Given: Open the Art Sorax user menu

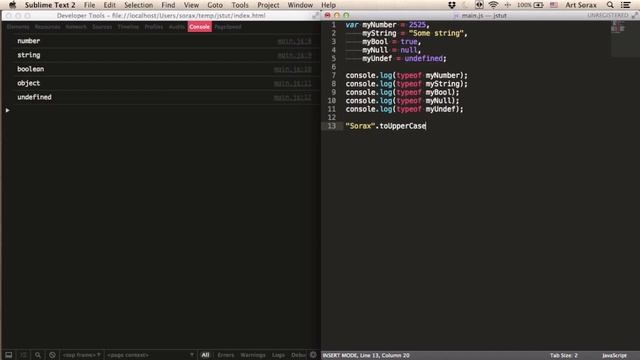Looking at the screenshot, I should (x=581, y=5).
